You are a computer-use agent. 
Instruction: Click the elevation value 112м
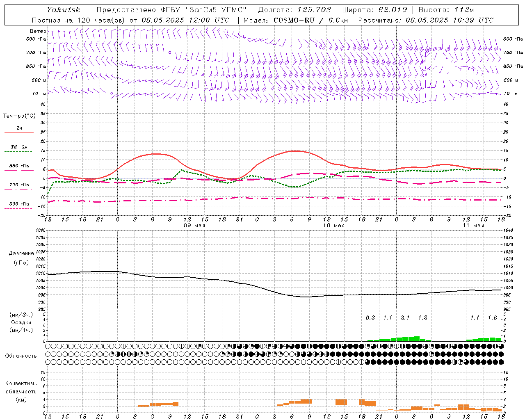coord(464,10)
